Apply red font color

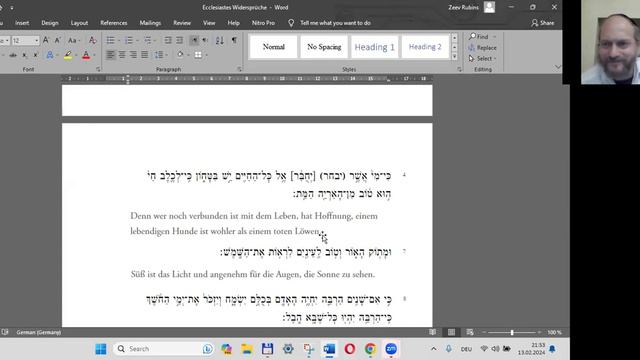[x=86, y=55]
